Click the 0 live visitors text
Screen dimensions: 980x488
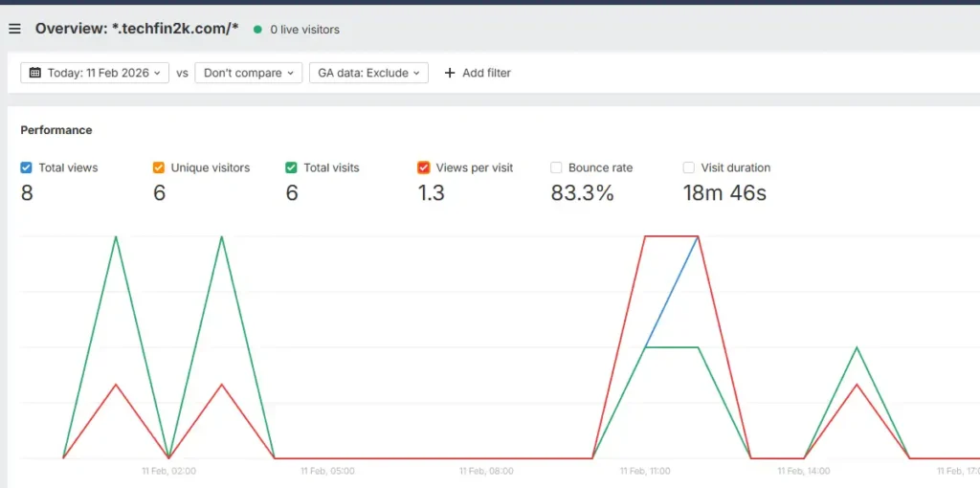(x=305, y=30)
